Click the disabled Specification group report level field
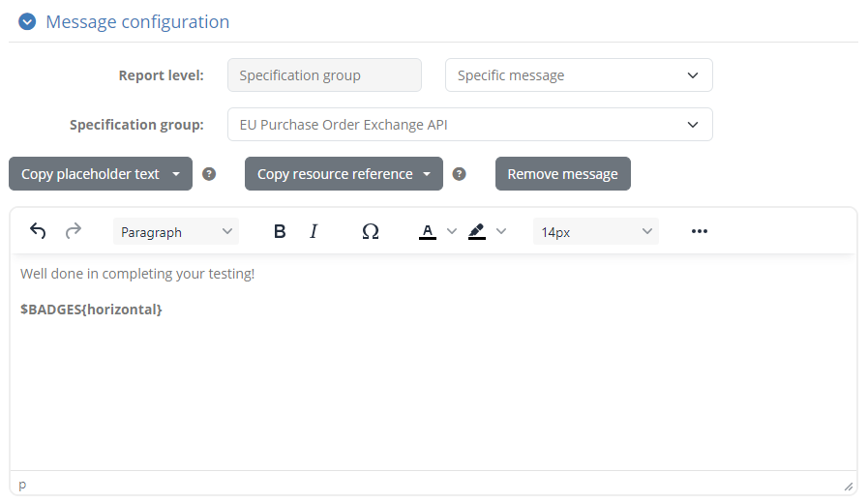 click(x=324, y=75)
